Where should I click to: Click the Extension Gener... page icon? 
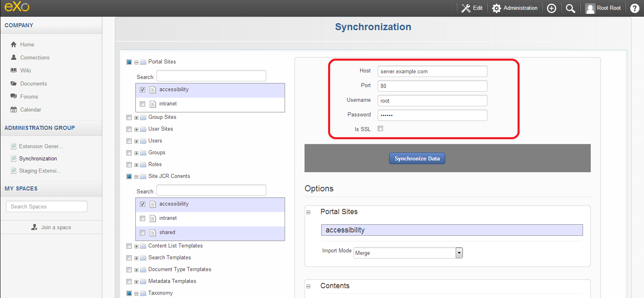point(13,146)
